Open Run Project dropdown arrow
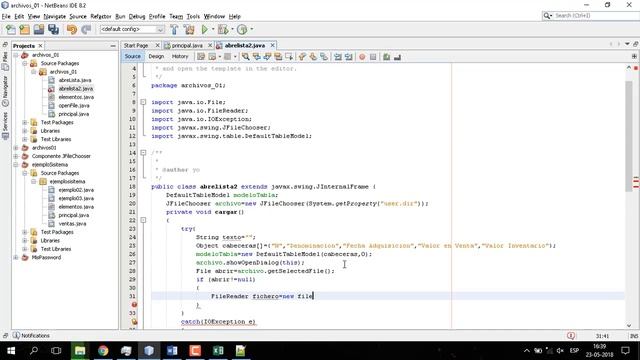The width and height of the screenshot is (640, 360). [213, 29]
